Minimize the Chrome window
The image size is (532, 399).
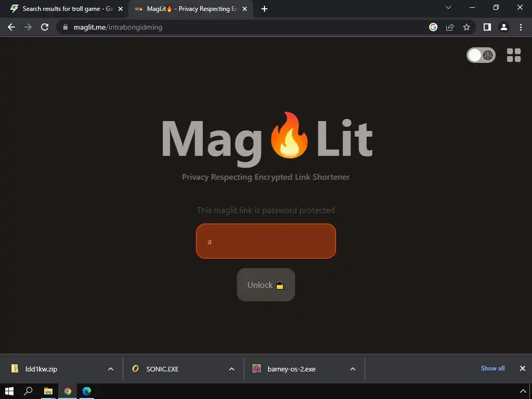[472, 7]
